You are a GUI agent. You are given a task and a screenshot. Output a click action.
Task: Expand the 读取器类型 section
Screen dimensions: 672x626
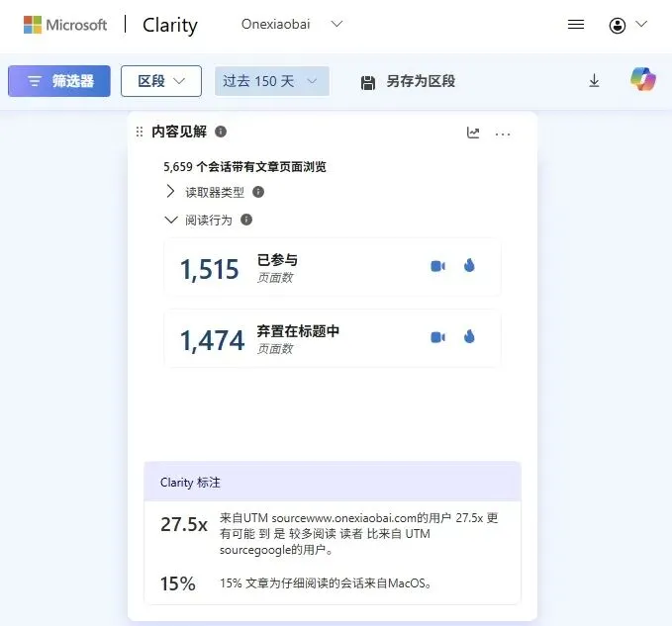[x=170, y=192]
